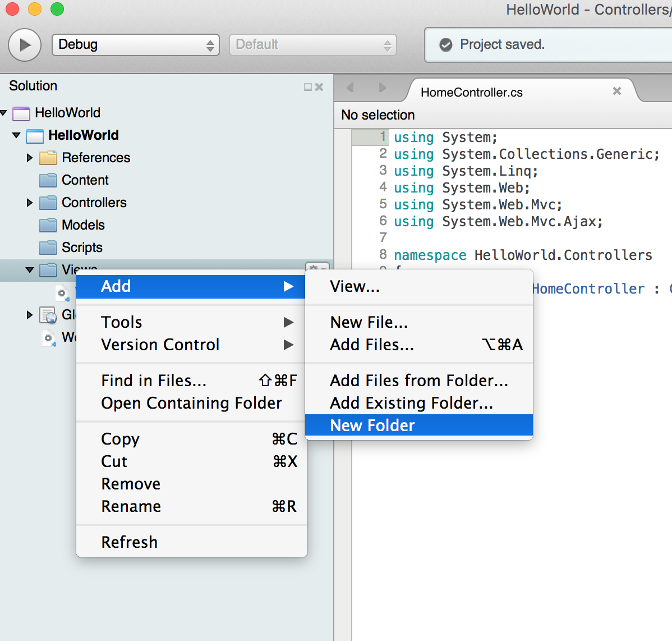Choose New Folder in the submenu
This screenshot has height=641, width=672.
419,425
